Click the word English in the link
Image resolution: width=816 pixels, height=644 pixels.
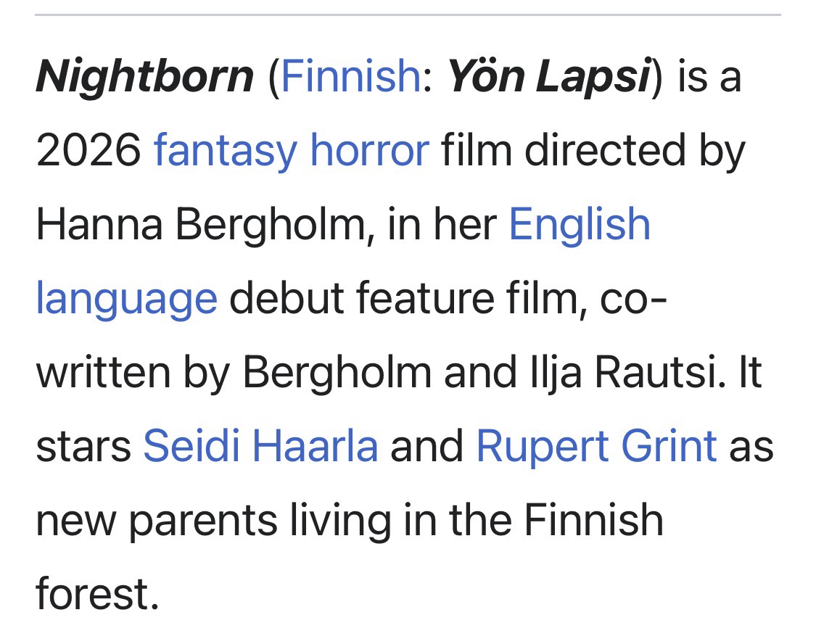[579, 224]
